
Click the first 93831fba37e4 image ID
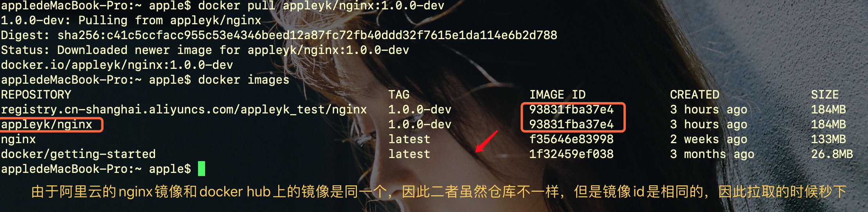coord(571,110)
